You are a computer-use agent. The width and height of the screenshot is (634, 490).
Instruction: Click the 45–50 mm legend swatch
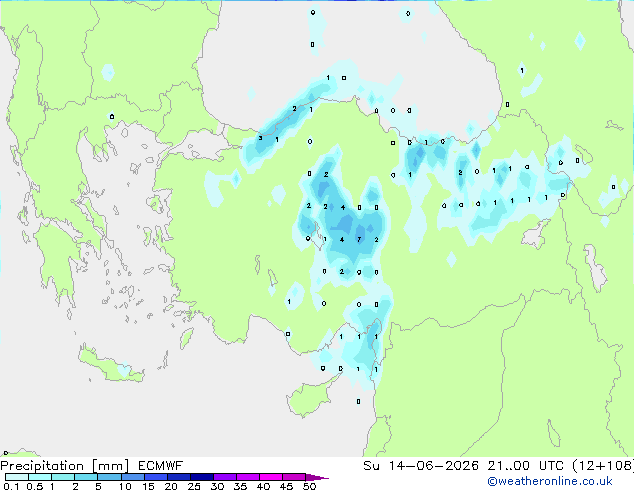coord(294,477)
